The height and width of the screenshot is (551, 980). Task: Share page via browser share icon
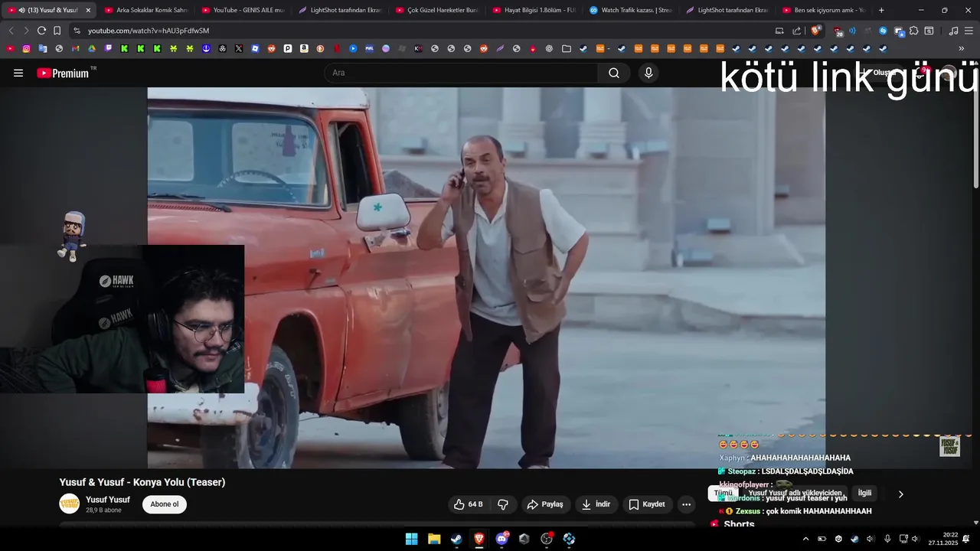pyautogui.click(x=796, y=31)
